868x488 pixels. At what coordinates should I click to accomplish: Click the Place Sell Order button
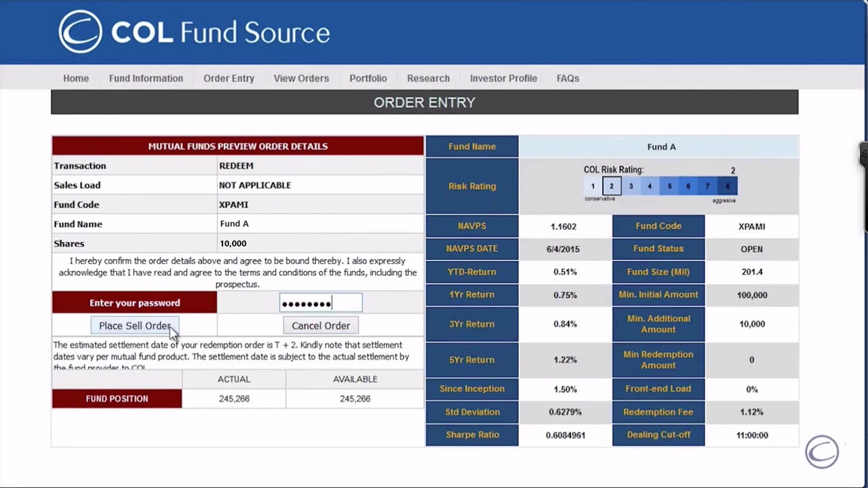(x=134, y=326)
